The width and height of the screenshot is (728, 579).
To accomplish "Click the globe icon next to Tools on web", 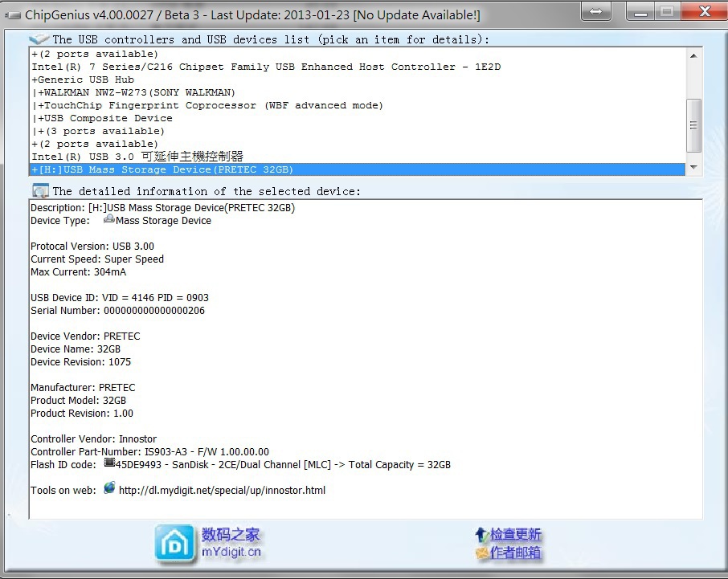I will [109, 488].
